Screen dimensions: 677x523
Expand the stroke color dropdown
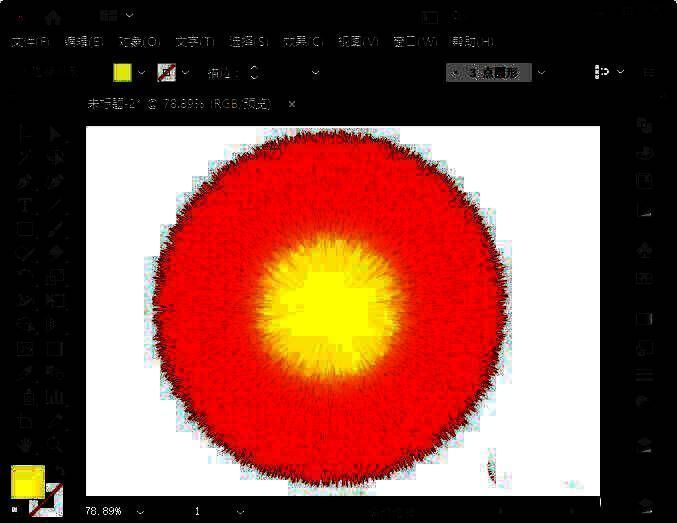(x=184, y=72)
